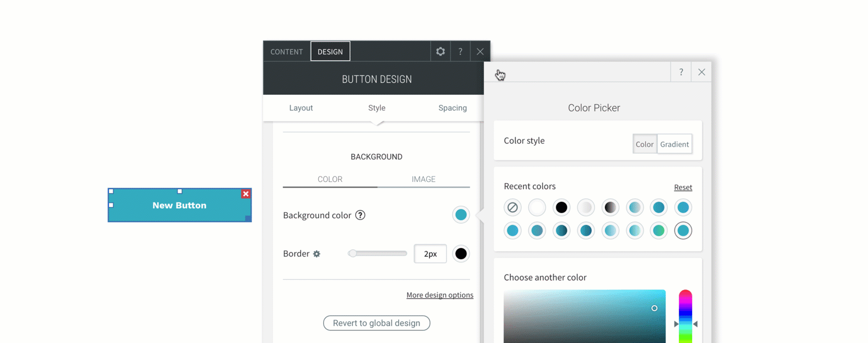Viewport: 868px width, 343px height.
Task: Select the light gray gradient swatch
Action: [586, 207]
